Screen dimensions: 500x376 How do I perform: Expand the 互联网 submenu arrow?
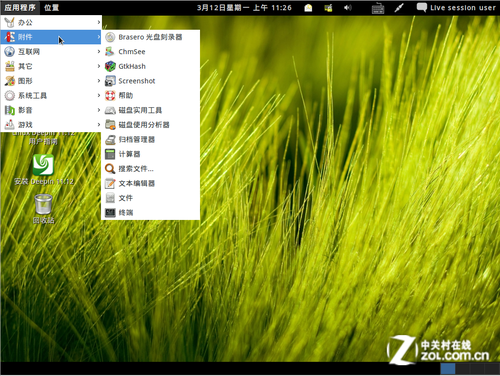pos(99,52)
